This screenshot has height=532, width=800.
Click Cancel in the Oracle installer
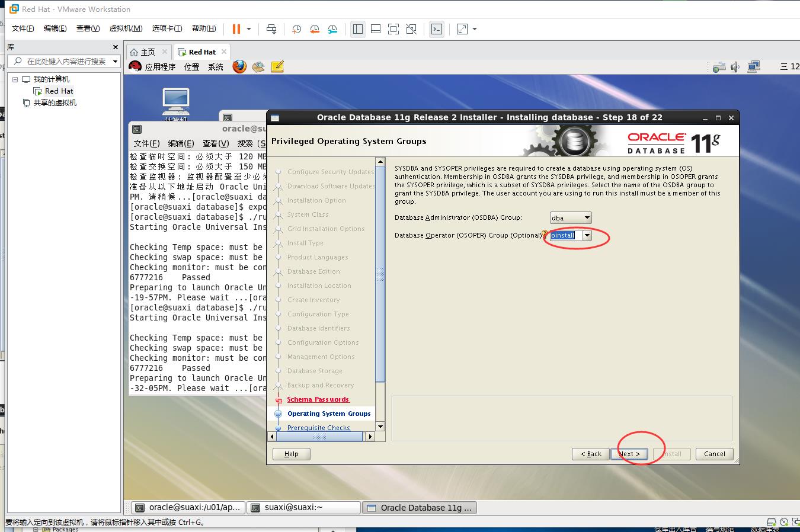715,454
